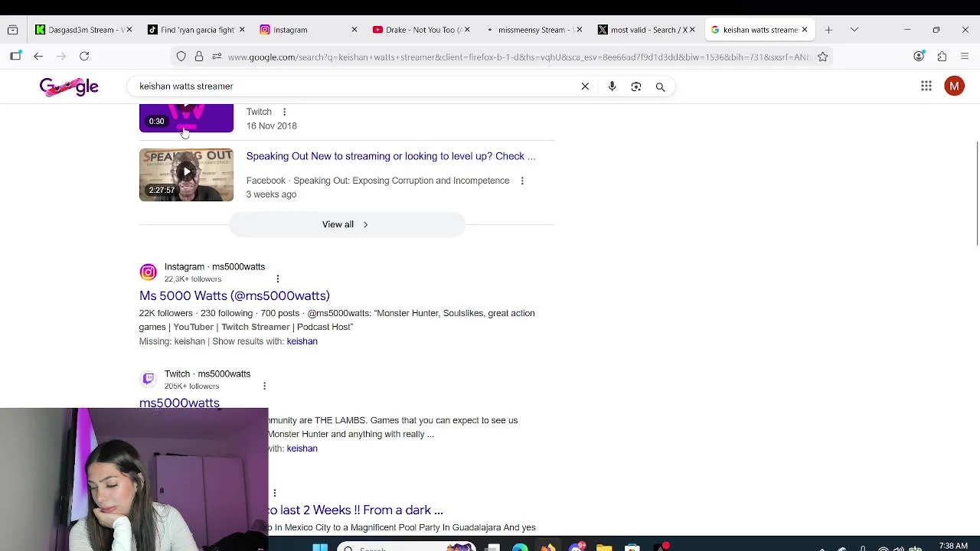
Task: Switch to the missmeensy Stream tab
Action: pos(533,30)
